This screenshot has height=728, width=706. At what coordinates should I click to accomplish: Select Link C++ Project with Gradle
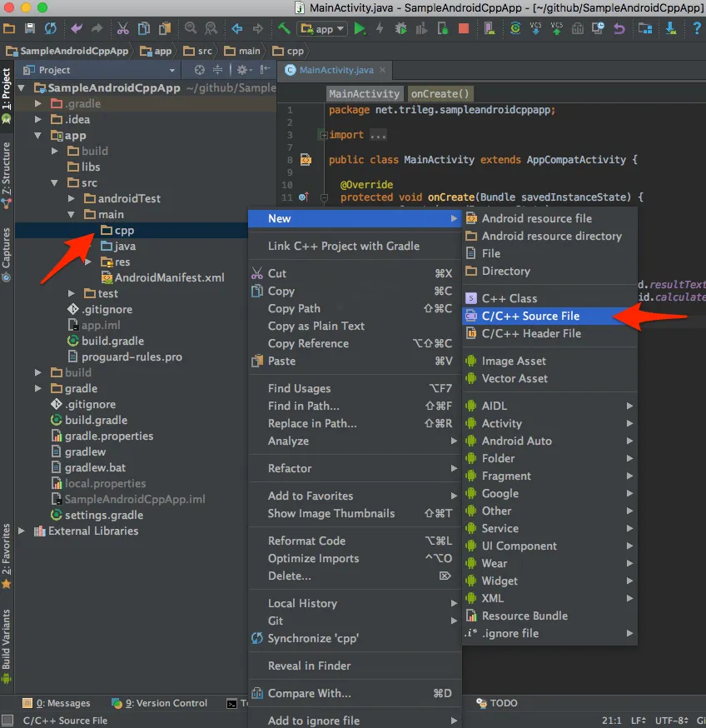(343, 246)
